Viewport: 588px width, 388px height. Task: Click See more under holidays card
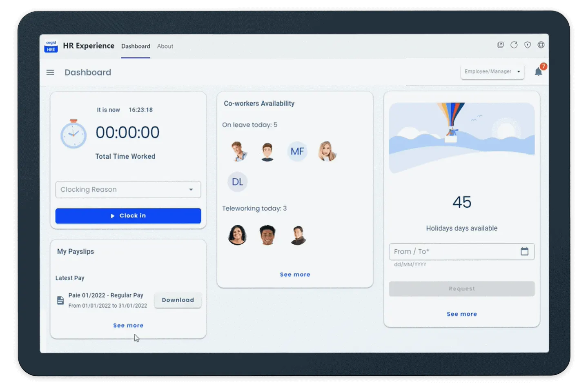(461, 314)
